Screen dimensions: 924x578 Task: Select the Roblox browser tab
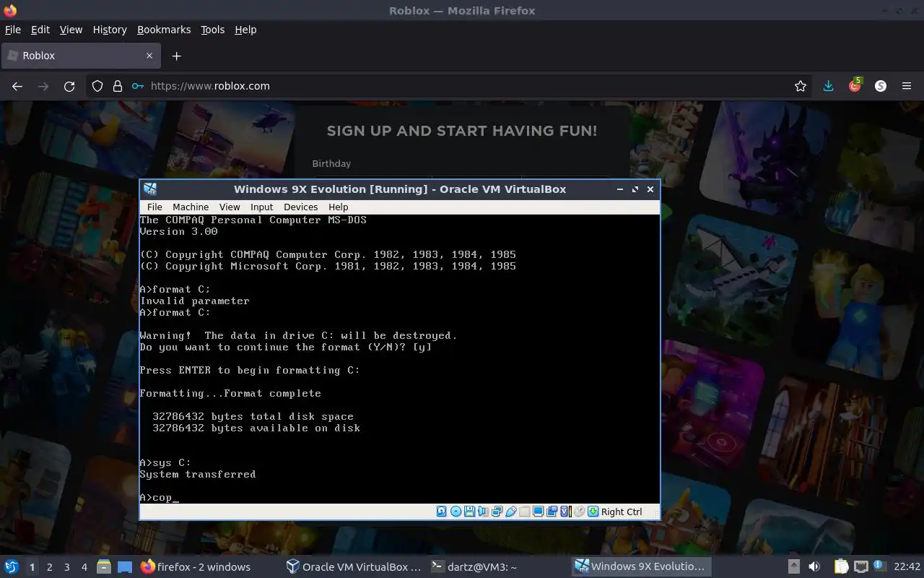click(79, 56)
